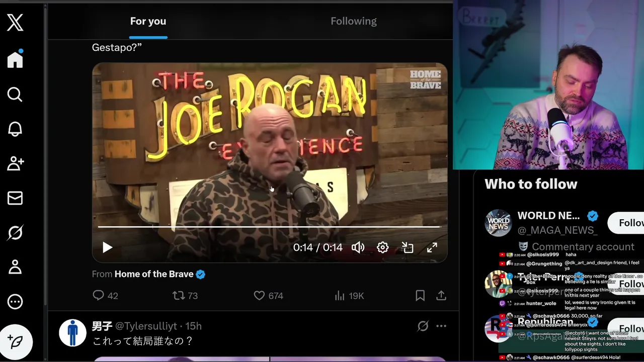Toggle picture-in-picture mode on video
The height and width of the screenshot is (362, 644).
pos(408,247)
